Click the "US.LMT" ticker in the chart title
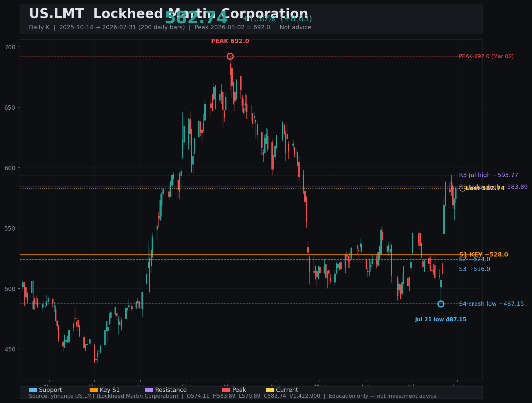 tap(56, 14)
